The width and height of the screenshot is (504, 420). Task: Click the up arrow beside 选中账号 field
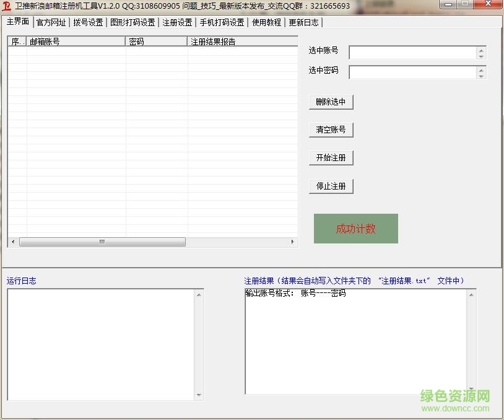pos(482,49)
